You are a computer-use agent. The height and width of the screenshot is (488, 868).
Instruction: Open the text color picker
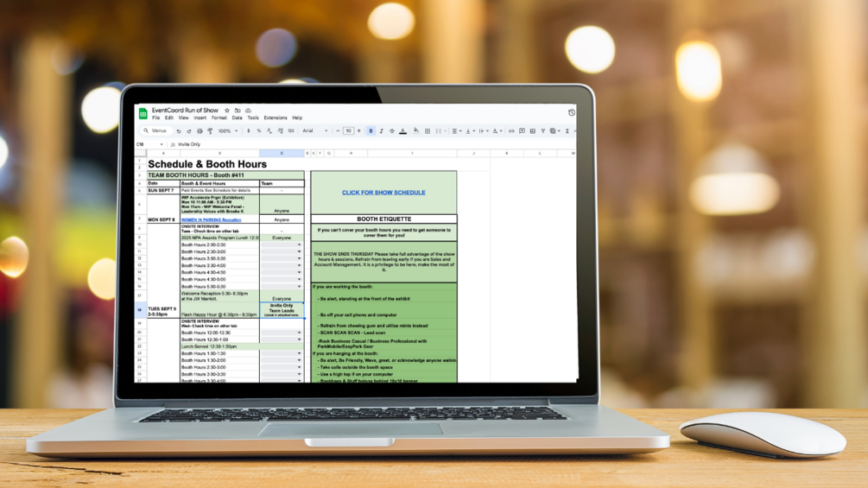[x=403, y=131]
